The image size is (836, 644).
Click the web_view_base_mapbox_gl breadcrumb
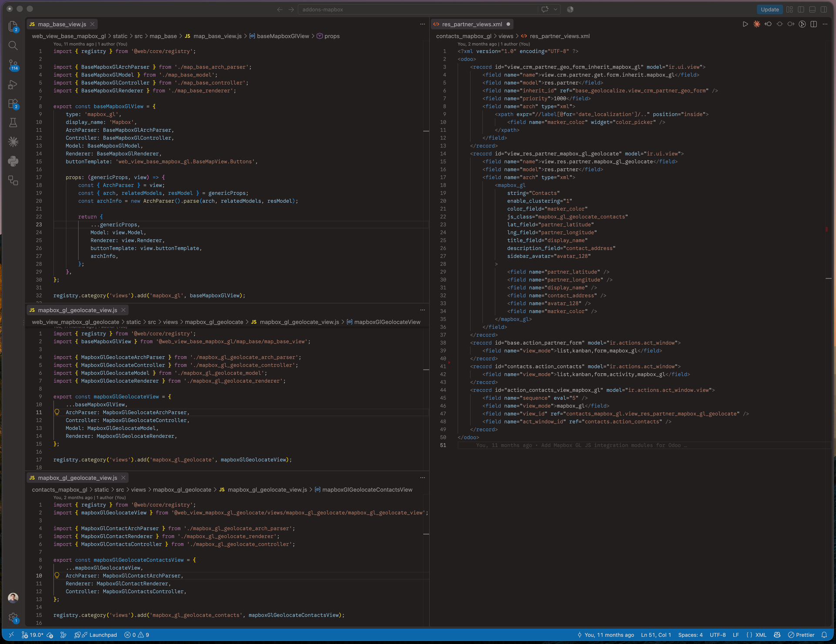(69, 36)
